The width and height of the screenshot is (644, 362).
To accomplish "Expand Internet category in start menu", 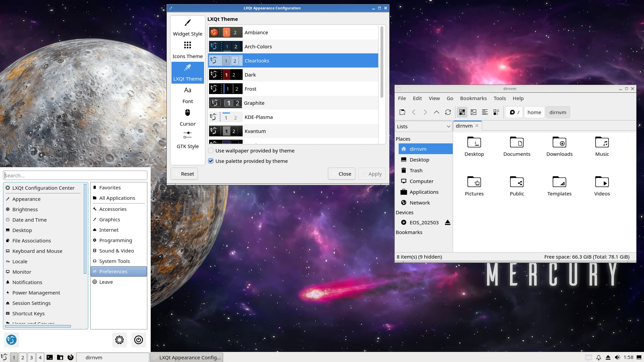I will pyautogui.click(x=118, y=230).
